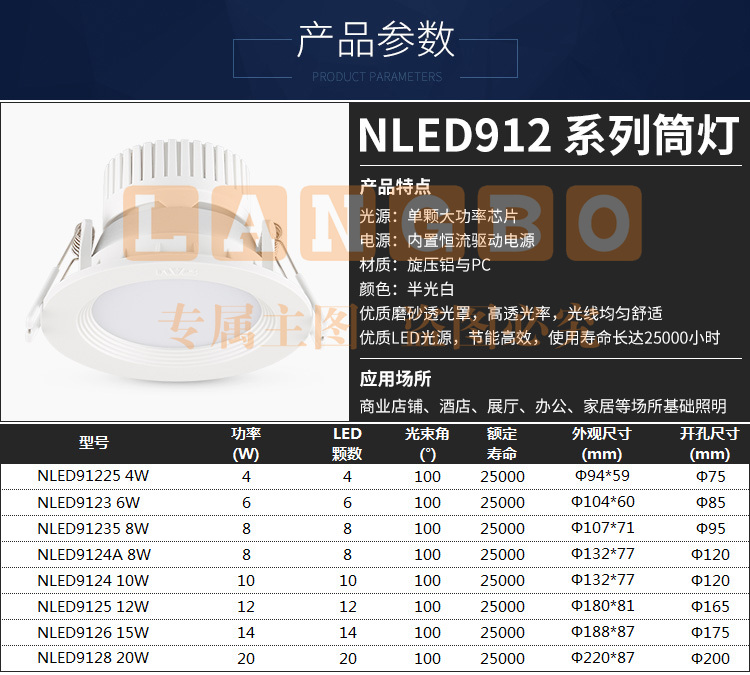The height and width of the screenshot is (675, 750).
Task: Select the '产品参数' heading text
Action: (x=375, y=40)
